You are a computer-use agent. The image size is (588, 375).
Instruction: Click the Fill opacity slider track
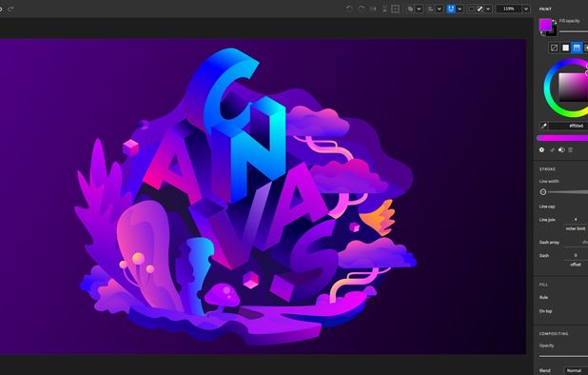(x=574, y=31)
